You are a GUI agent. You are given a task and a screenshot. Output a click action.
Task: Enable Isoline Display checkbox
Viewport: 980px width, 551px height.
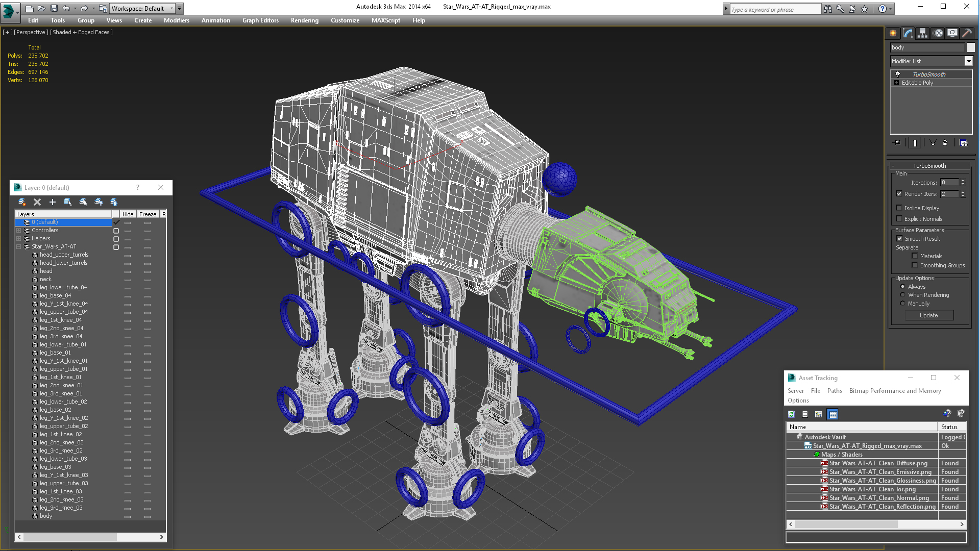899,208
